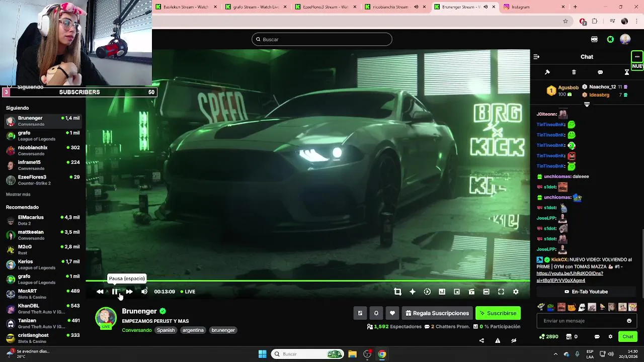644x362 pixels.
Task: Select nicobianchix in Siguiendo sidebar
Action: pyautogui.click(x=43, y=150)
